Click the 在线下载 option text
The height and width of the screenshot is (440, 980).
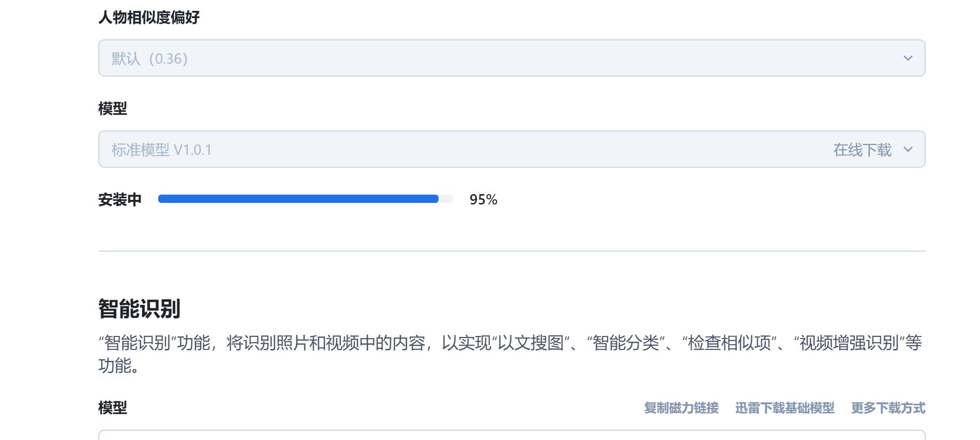point(862,150)
